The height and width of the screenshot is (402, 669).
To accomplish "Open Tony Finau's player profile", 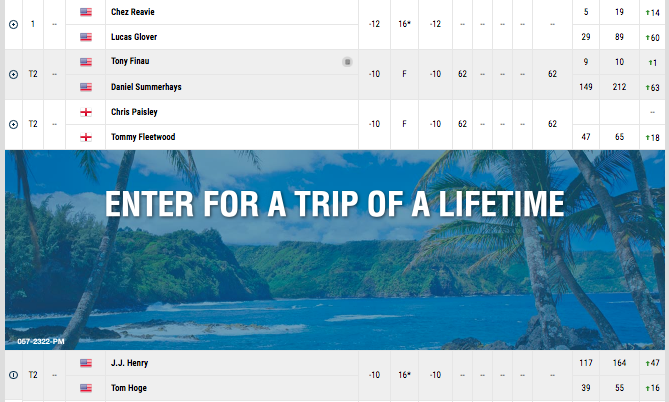I will (130, 61).
